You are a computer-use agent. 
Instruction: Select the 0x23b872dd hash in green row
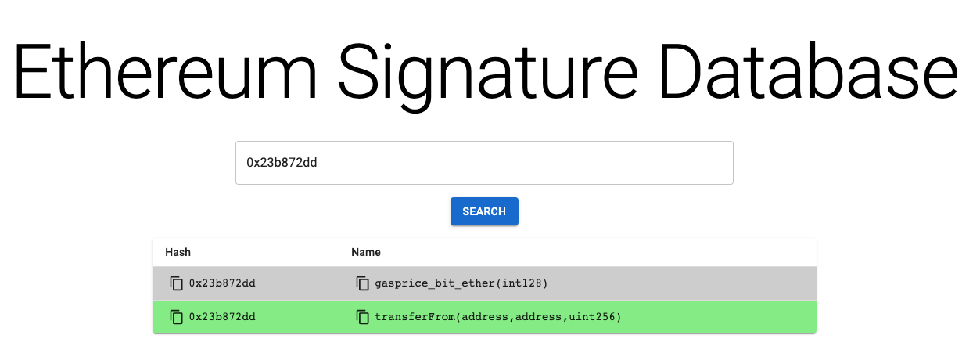(222, 317)
